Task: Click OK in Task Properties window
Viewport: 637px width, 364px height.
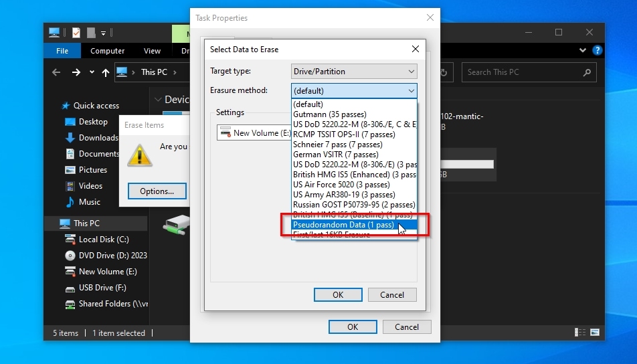Action: pos(353,327)
